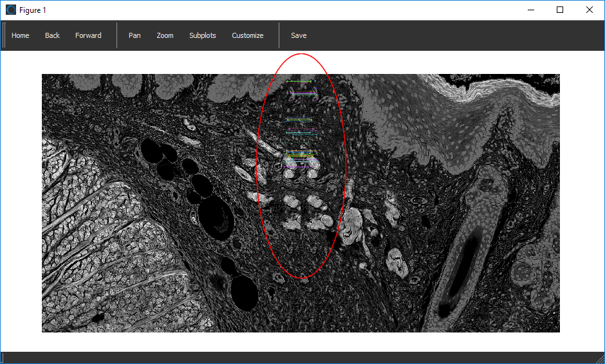Click the Home button in the toolbar

pos(21,35)
